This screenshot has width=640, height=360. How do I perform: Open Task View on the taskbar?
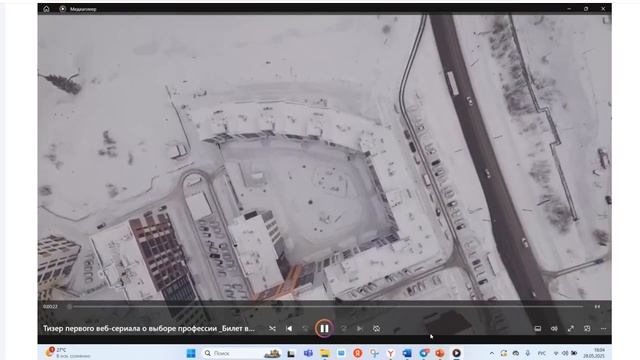[291, 353]
